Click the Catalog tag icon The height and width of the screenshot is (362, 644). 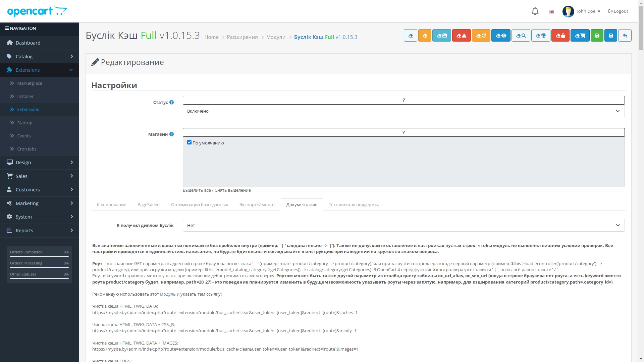9,56
